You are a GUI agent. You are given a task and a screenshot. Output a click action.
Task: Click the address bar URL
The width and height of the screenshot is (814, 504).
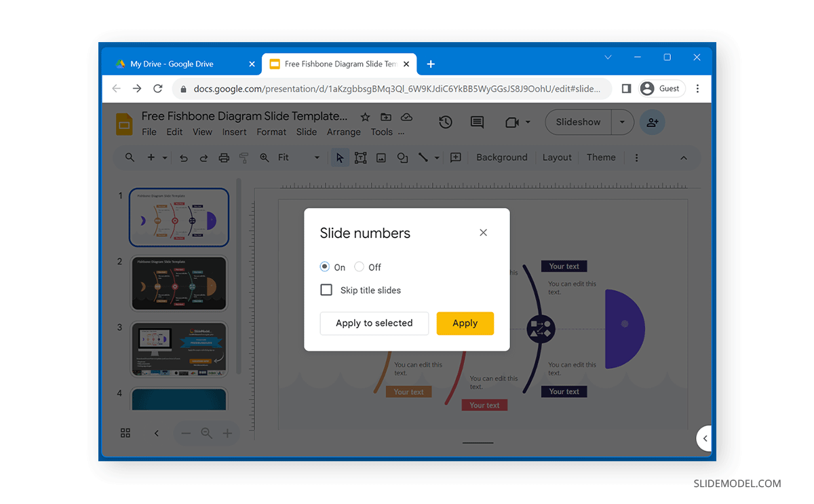[x=397, y=89]
